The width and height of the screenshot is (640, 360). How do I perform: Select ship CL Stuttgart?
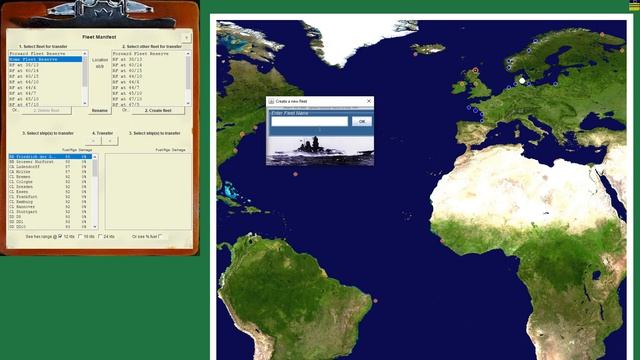coord(50,212)
